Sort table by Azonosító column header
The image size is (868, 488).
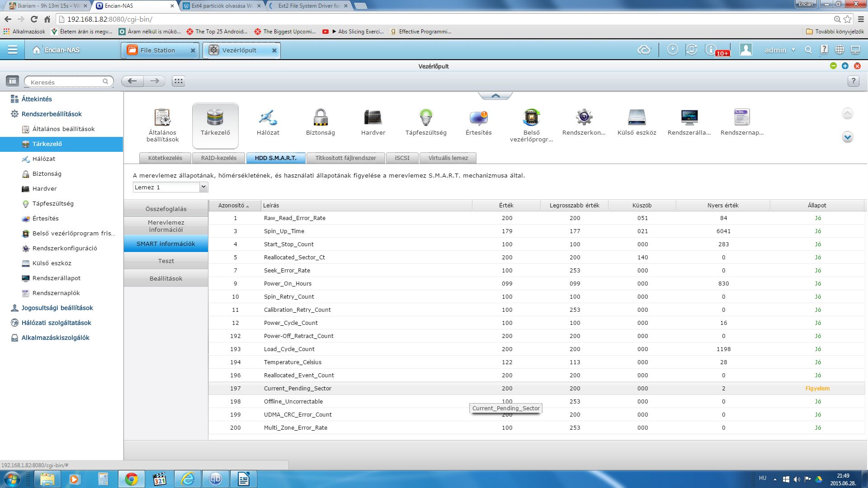(x=233, y=205)
